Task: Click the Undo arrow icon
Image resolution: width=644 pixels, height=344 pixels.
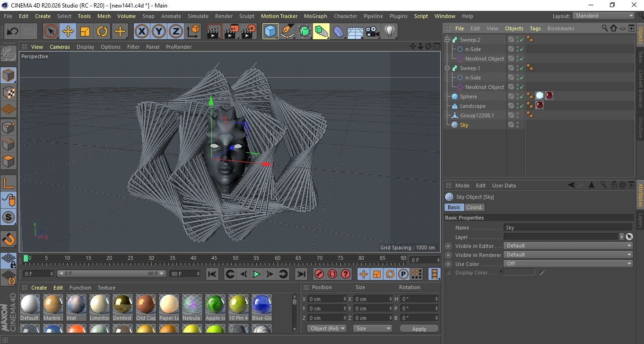Action: click(12, 32)
